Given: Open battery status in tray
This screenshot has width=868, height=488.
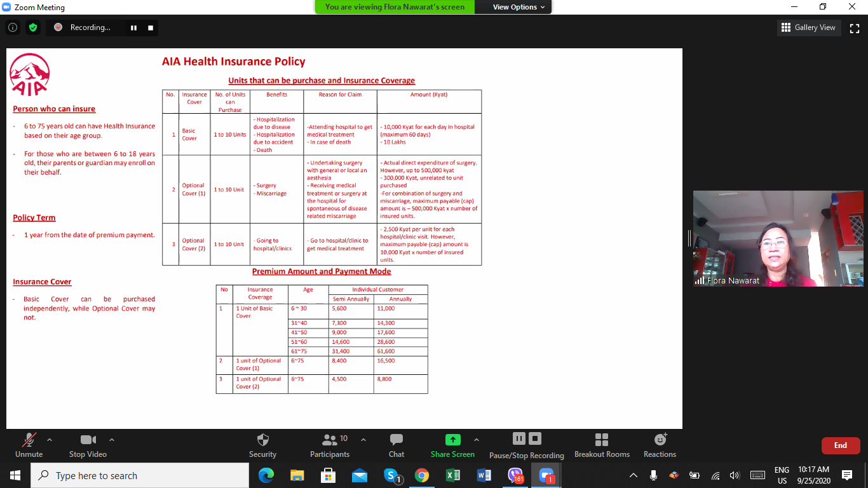Looking at the screenshot, I should pos(695,475).
